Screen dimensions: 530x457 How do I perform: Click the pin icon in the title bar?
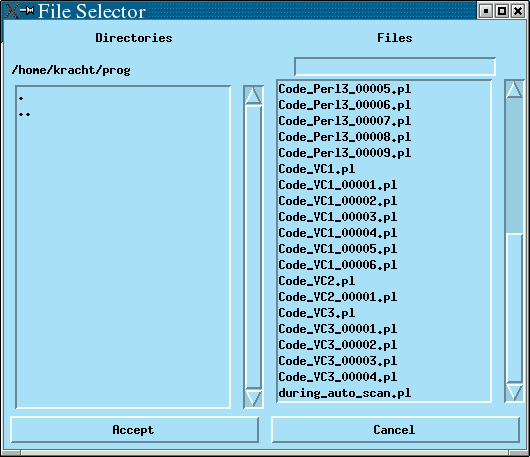pyautogui.click(x=27, y=10)
